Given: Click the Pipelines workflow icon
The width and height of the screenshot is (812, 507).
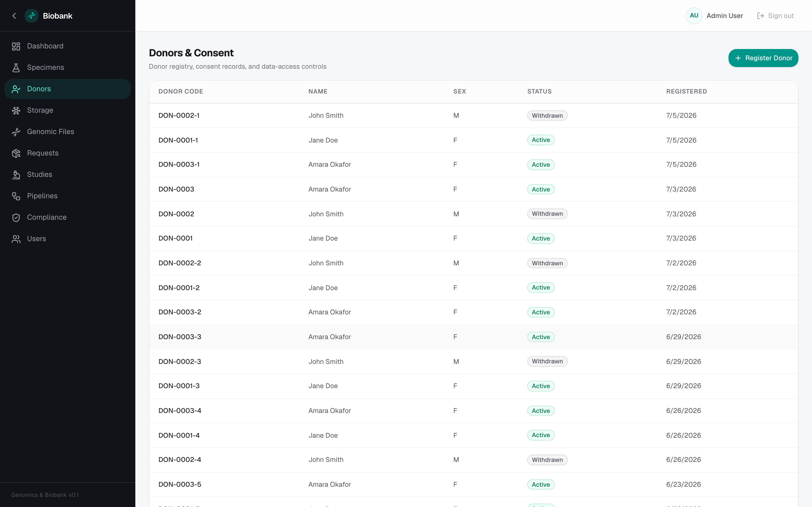Looking at the screenshot, I should pyautogui.click(x=16, y=196).
